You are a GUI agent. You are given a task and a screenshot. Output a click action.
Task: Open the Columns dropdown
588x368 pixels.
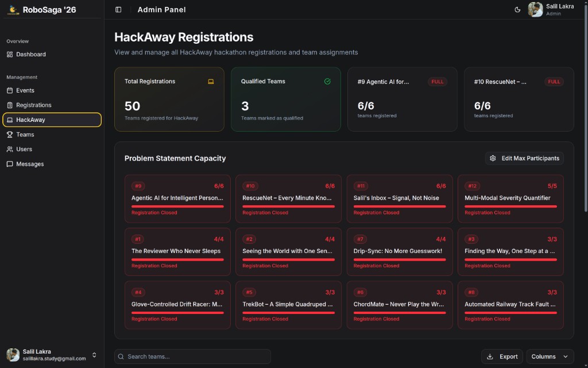(550, 356)
